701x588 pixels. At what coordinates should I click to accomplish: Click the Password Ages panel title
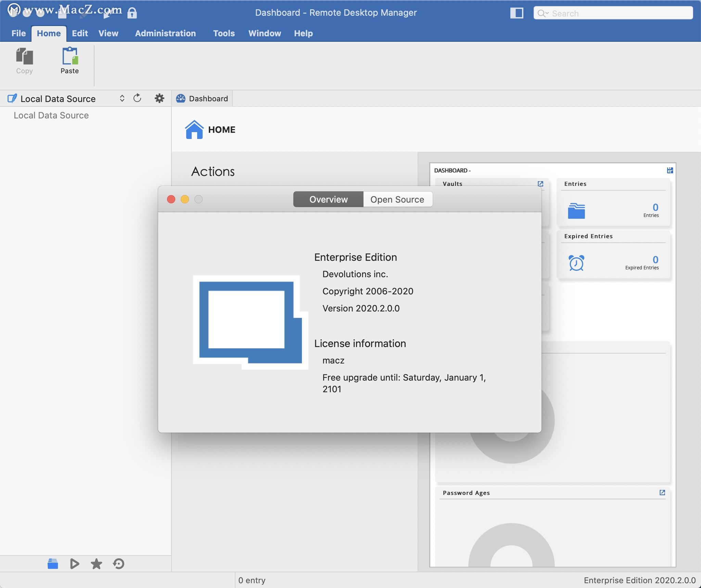pyautogui.click(x=466, y=493)
